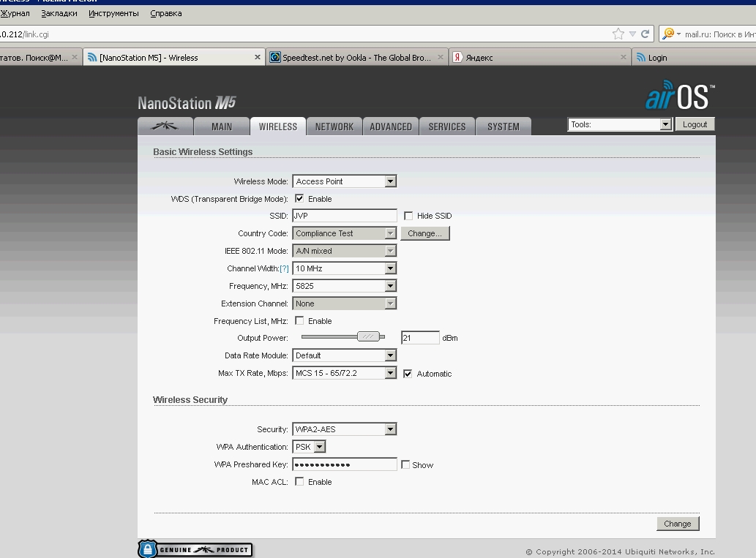Open the ADVANCED tab
756x558 pixels.
(x=391, y=127)
